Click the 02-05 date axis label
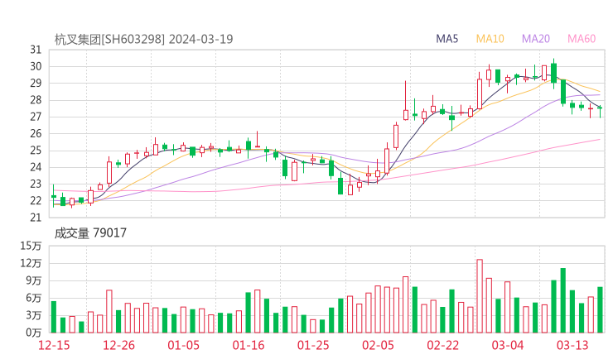 pyautogui.click(x=378, y=345)
